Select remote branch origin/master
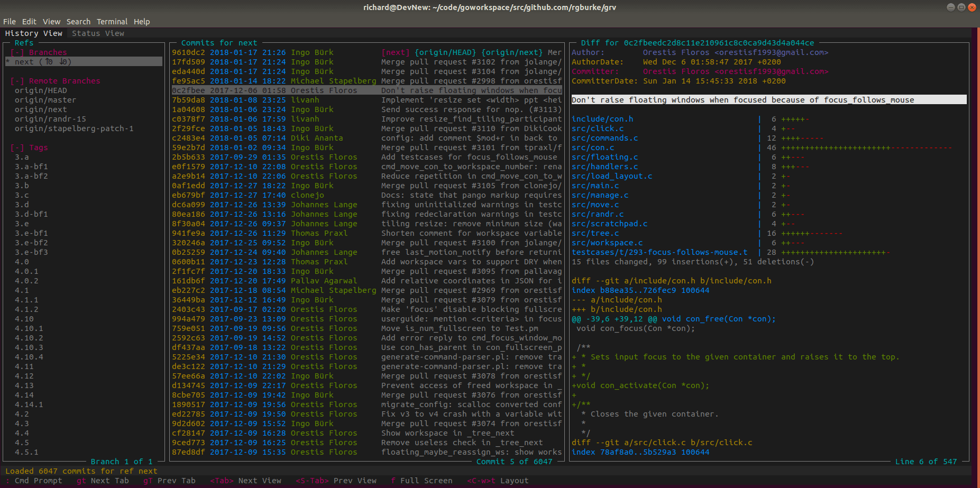The height and width of the screenshot is (488, 980). 45,100
